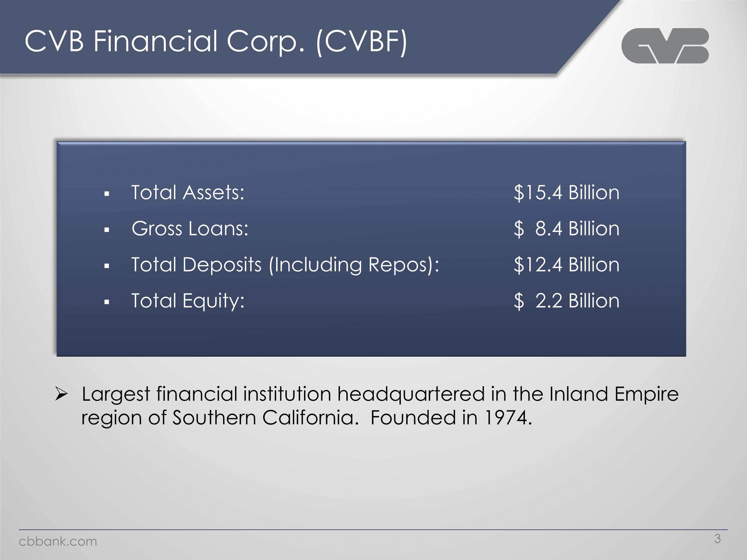
Task: Click the slide page number 3
Action: [717, 539]
